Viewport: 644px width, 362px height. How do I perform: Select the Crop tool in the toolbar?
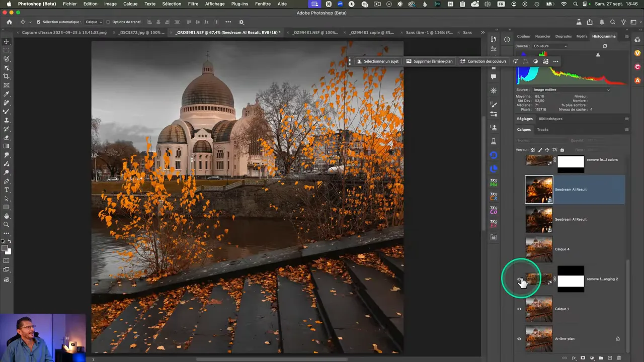point(7,76)
